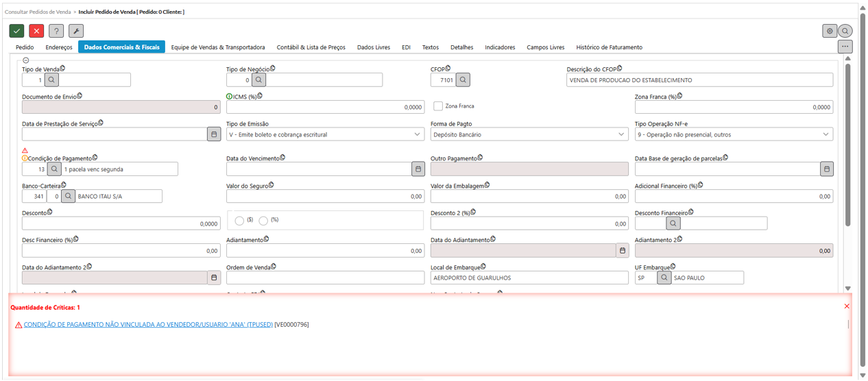Image resolution: width=868 pixels, height=381 pixels.
Task: Click the form scrollbar down arrow
Action: point(848,288)
